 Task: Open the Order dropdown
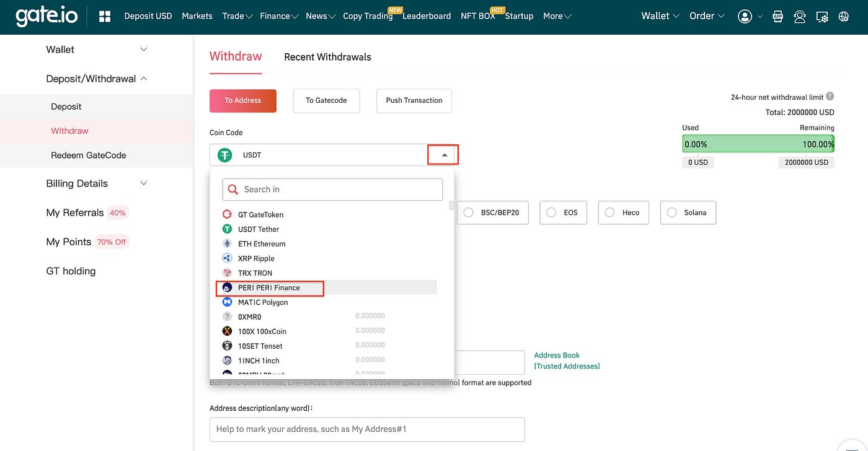(x=707, y=16)
